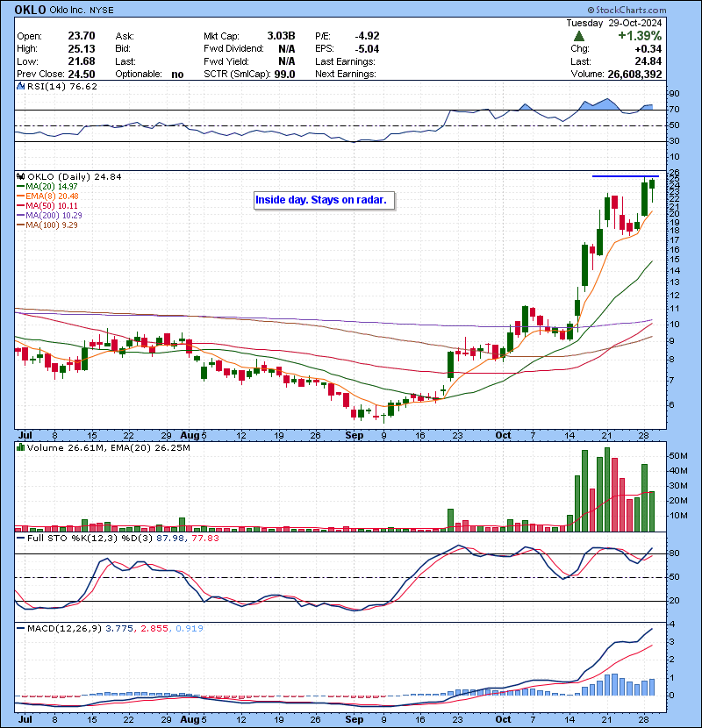Screen dimensions: 702x728
Task: Select the MA(20) 14.97 legend entry
Action: (x=47, y=186)
